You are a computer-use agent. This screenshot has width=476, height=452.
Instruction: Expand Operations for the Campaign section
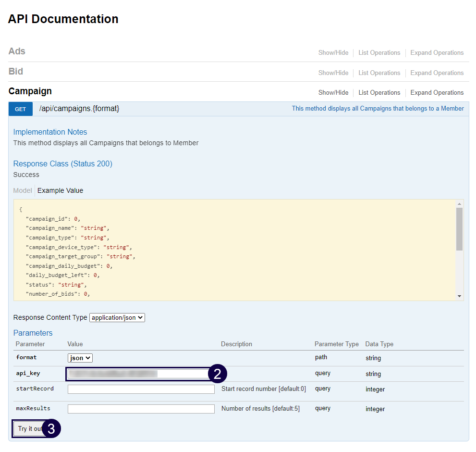(437, 93)
